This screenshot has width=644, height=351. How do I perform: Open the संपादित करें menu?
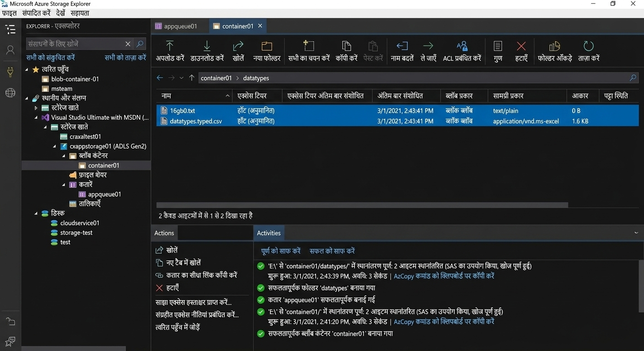tap(36, 13)
